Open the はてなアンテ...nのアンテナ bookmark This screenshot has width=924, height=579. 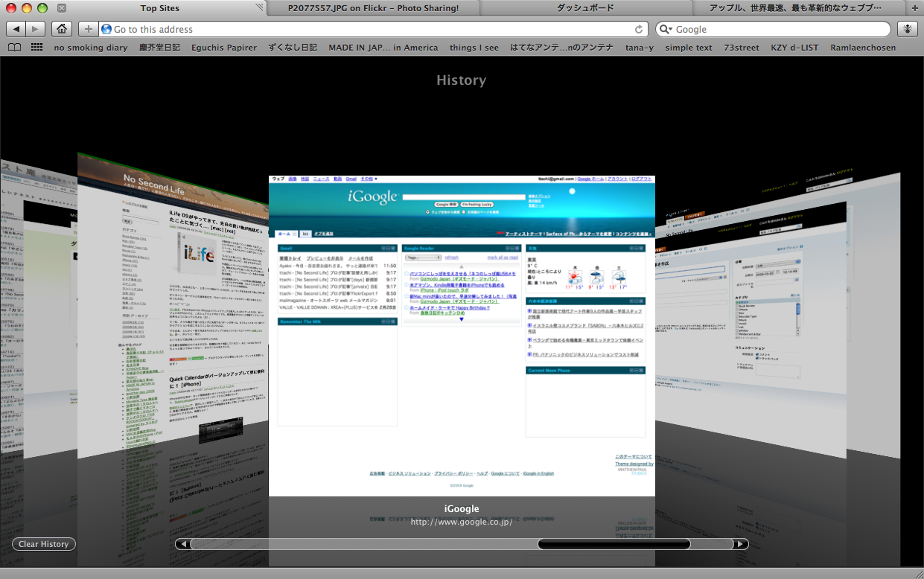tap(562, 48)
